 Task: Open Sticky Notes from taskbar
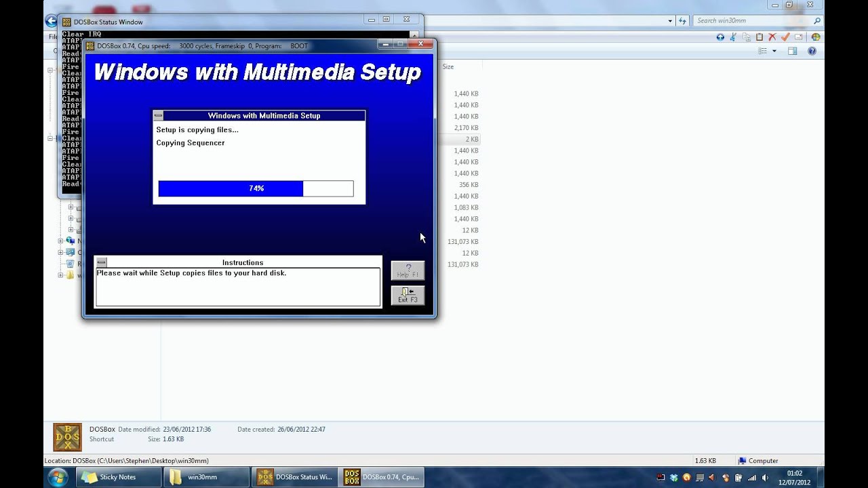point(119,477)
